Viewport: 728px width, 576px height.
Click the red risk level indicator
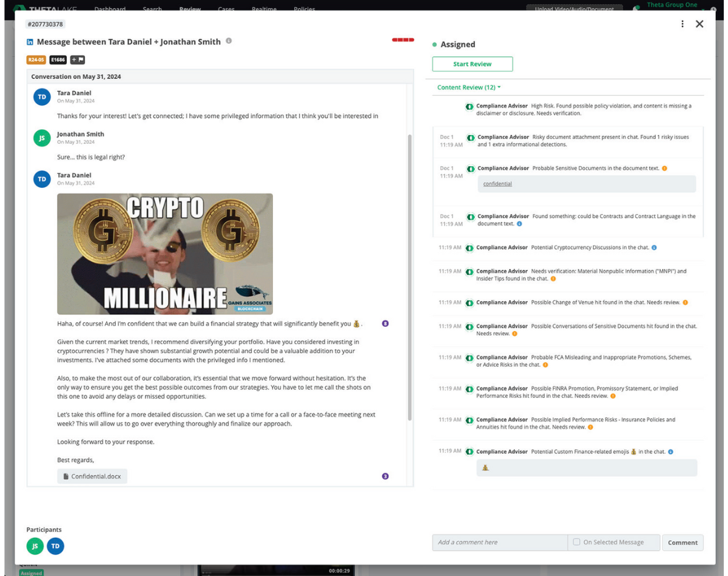[403, 40]
